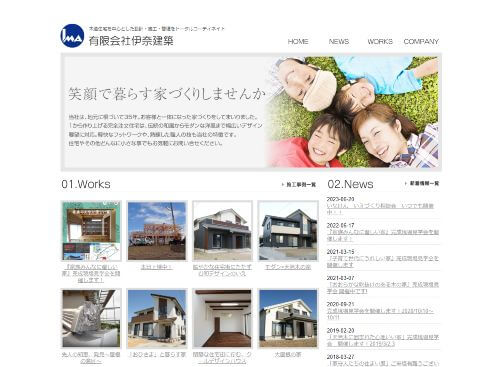Click the 02.News section heading
This screenshot has width=500, height=367.
[350, 184]
